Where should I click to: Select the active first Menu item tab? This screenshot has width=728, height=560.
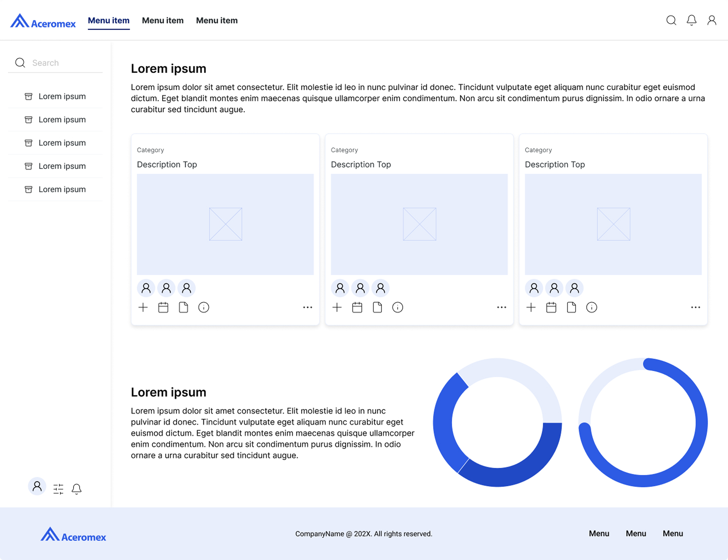click(x=109, y=21)
